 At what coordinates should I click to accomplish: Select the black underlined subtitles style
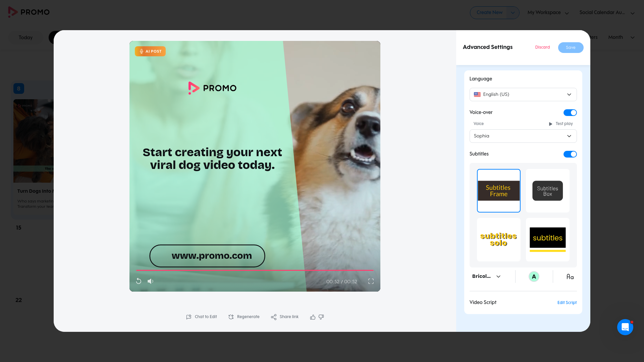pos(548,240)
